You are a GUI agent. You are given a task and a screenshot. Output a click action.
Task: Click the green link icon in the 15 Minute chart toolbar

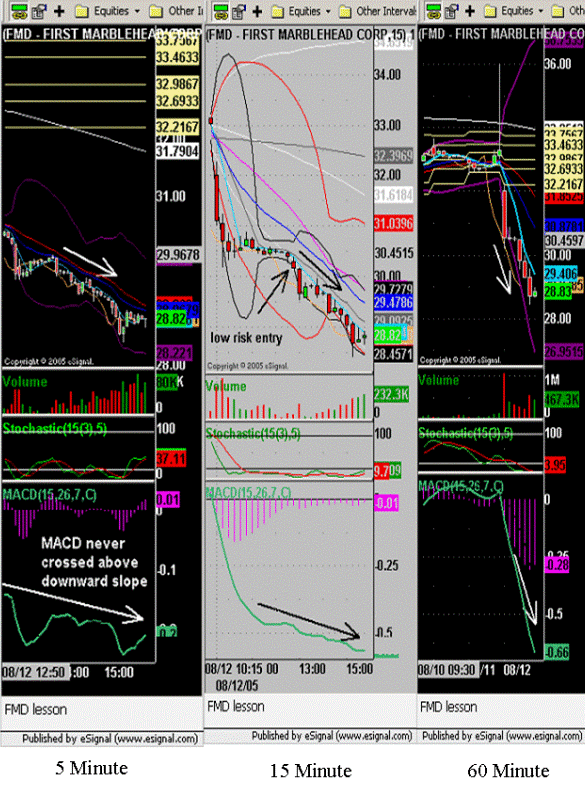[x=220, y=11]
